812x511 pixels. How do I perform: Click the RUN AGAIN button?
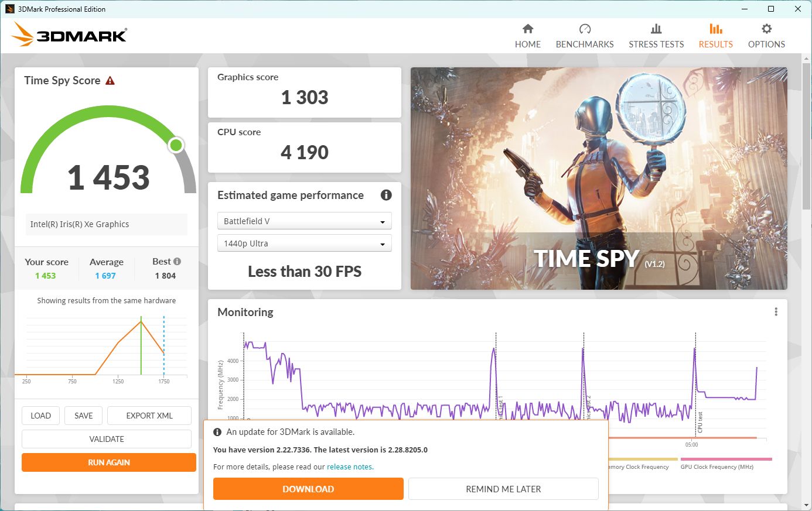click(x=109, y=462)
